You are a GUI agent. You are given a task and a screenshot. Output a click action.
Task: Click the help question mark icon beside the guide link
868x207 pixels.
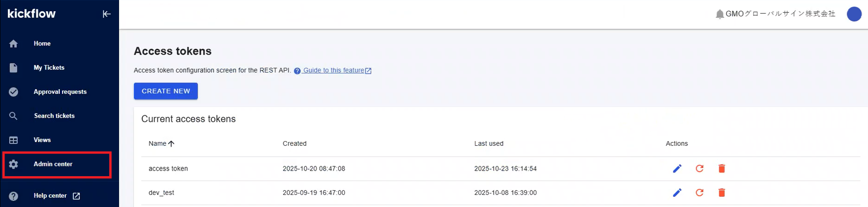point(297,71)
